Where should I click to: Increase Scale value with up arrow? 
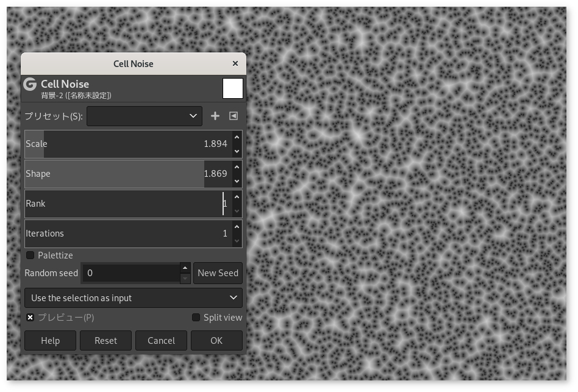[x=237, y=138]
